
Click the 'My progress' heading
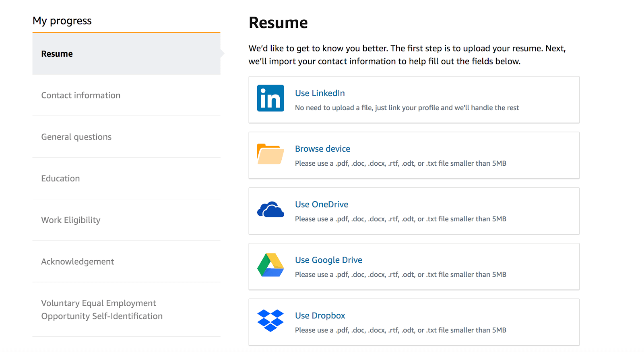coord(62,21)
